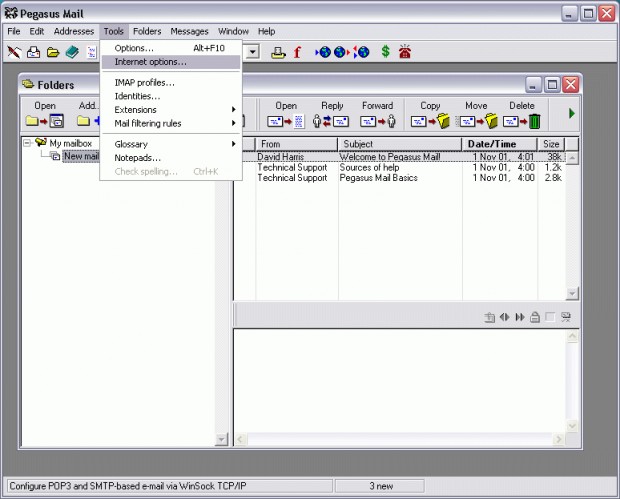620x499 pixels.
Task: Click the green dollar sign icon
Action: [386, 52]
